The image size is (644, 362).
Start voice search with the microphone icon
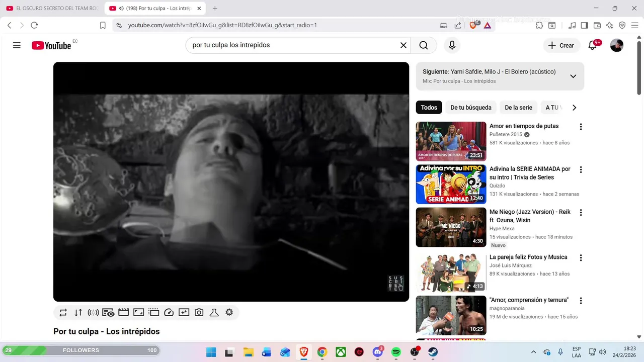click(x=452, y=45)
